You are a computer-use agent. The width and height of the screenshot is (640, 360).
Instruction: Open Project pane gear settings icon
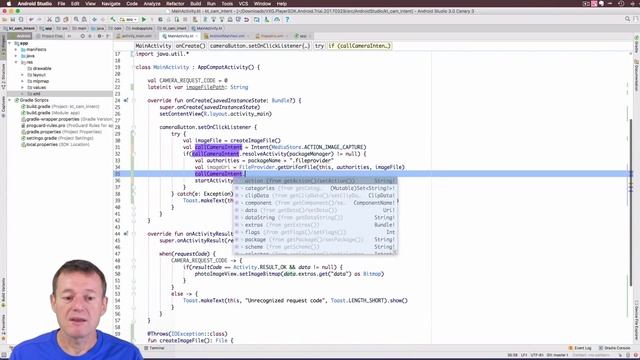[100, 36]
